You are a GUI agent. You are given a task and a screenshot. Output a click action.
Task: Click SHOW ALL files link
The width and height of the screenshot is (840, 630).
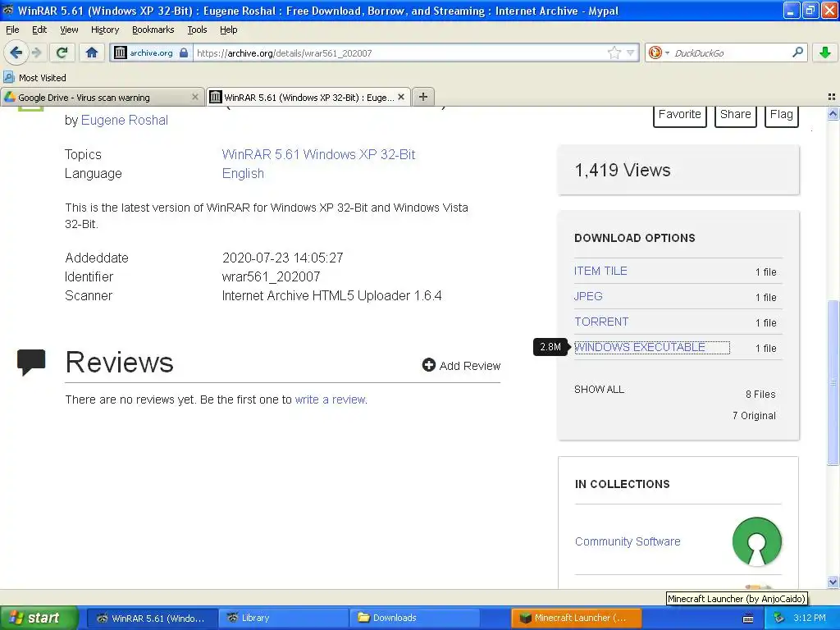(x=599, y=390)
